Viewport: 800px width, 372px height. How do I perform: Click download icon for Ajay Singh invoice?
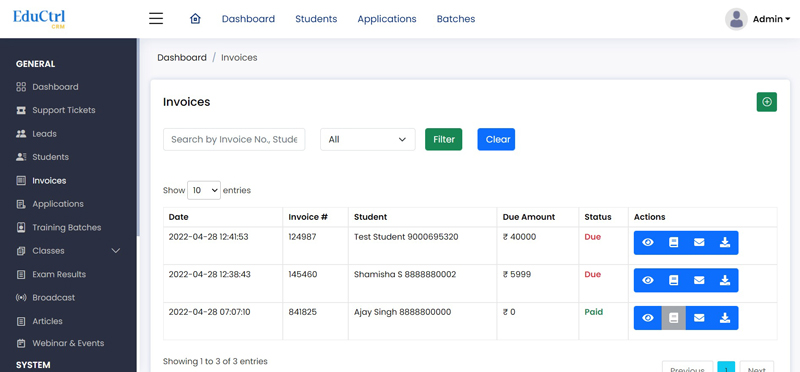point(725,318)
